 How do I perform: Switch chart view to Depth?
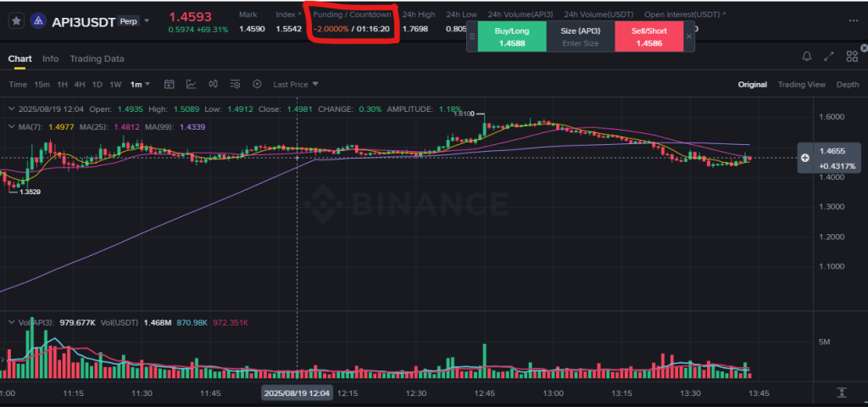click(848, 85)
